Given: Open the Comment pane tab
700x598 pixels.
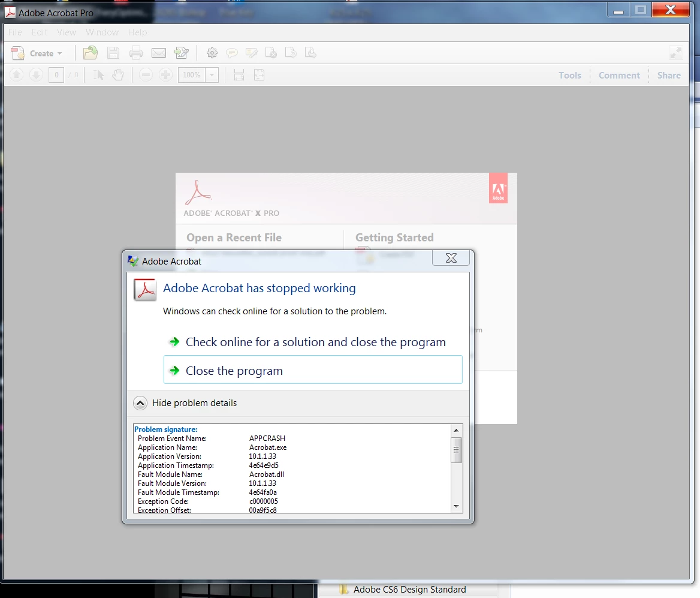Looking at the screenshot, I should tap(619, 75).
